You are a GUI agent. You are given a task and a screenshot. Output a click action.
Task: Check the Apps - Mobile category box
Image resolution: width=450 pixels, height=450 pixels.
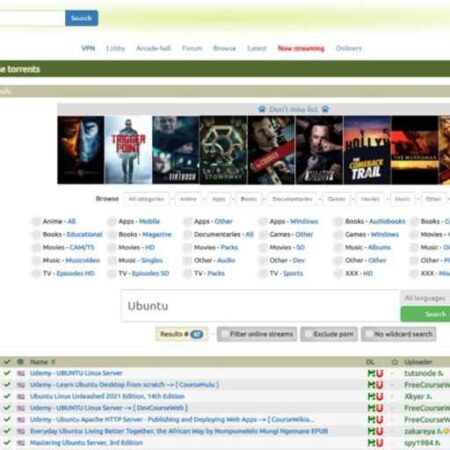coord(112,221)
